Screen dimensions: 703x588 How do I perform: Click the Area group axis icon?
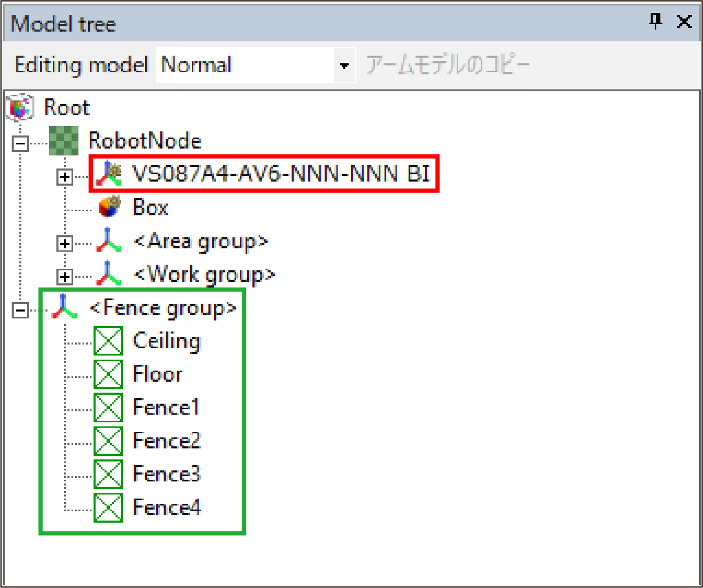click(x=107, y=241)
